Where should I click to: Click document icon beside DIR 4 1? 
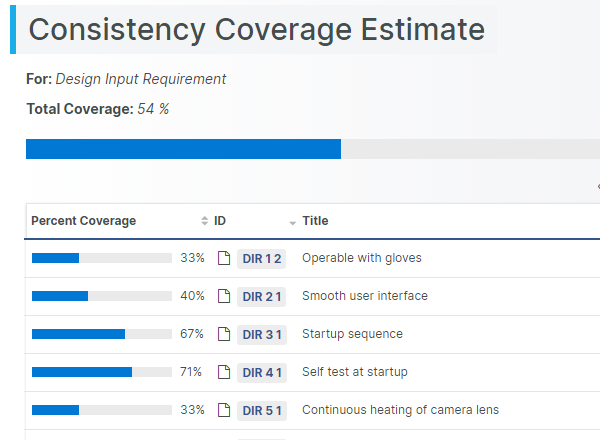[224, 372]
